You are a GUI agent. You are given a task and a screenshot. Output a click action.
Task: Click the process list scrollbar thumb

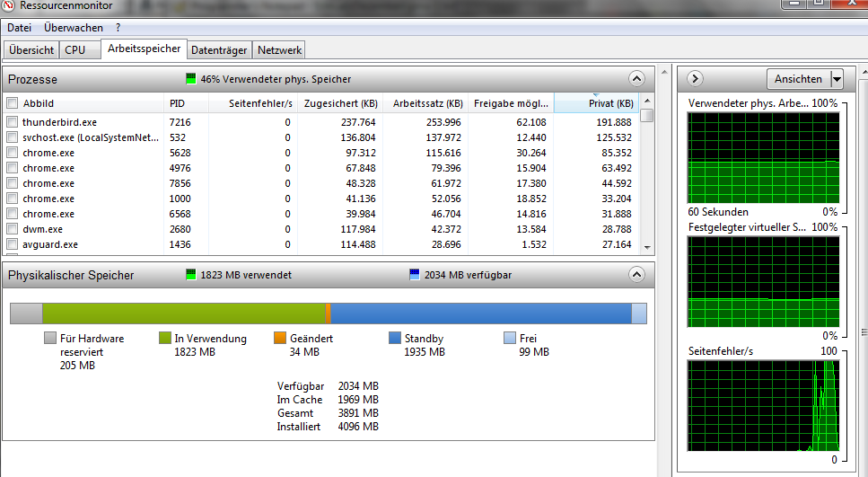click(647, 115)
